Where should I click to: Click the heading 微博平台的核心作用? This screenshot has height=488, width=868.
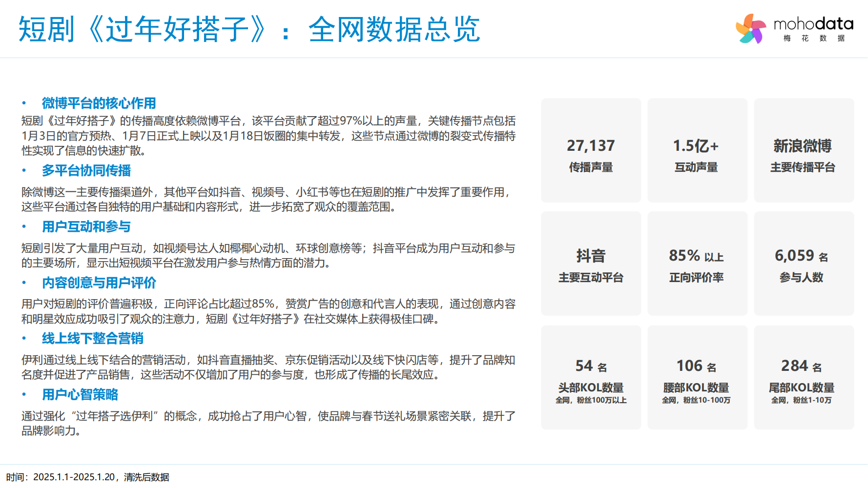tap(99, 103)
